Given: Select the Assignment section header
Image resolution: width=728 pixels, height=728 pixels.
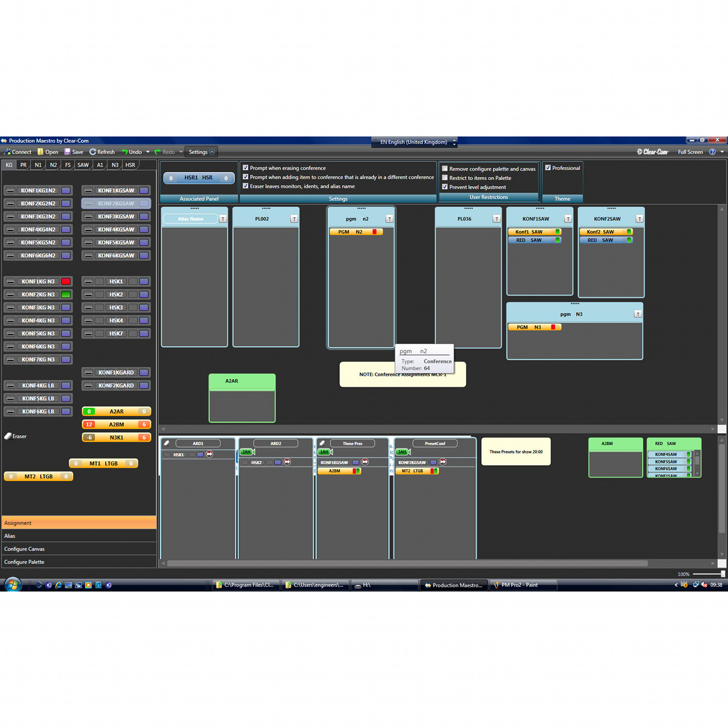Looking at the screenshot, I should point(79,523).
